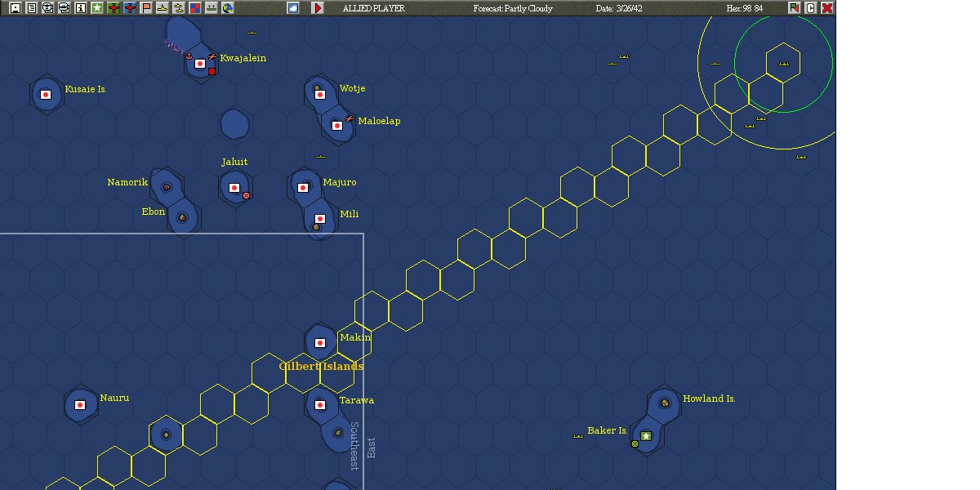
Task: Toggle the red and blue checkered icon
Action: pyautogui.click(x=194, y=7)
